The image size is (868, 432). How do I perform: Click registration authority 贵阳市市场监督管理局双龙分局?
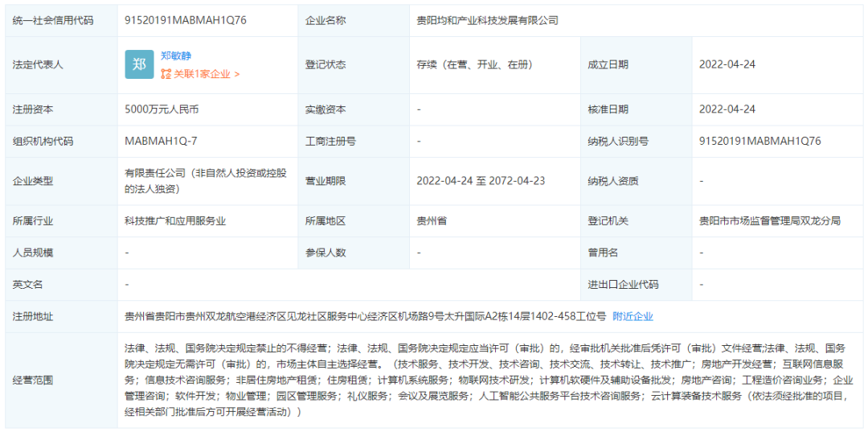click(770, 221)
